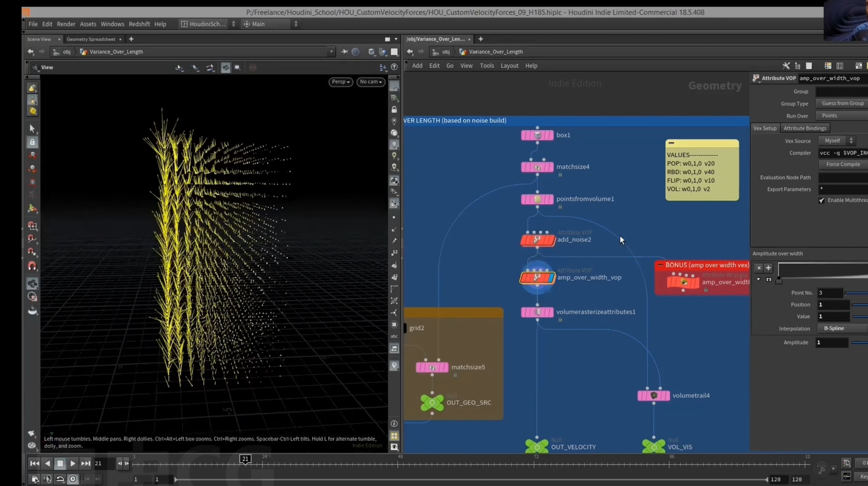868x486 pixels.
Task: Click the frame 21 timeline marker
Action: (245, 459)
